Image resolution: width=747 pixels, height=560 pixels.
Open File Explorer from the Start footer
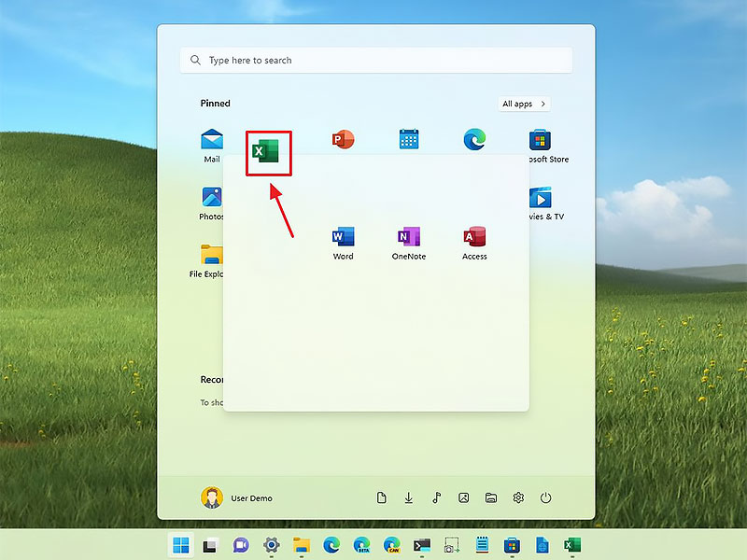click(491, 497)
